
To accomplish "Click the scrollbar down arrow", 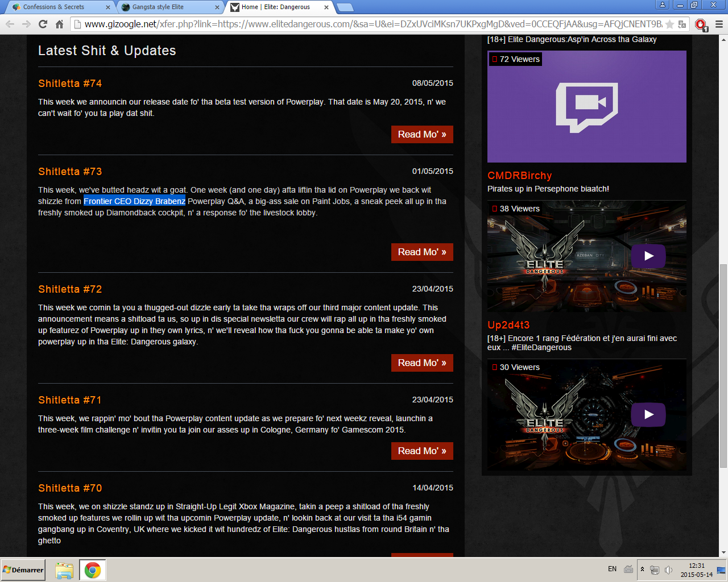I will [x=723, y=552].
